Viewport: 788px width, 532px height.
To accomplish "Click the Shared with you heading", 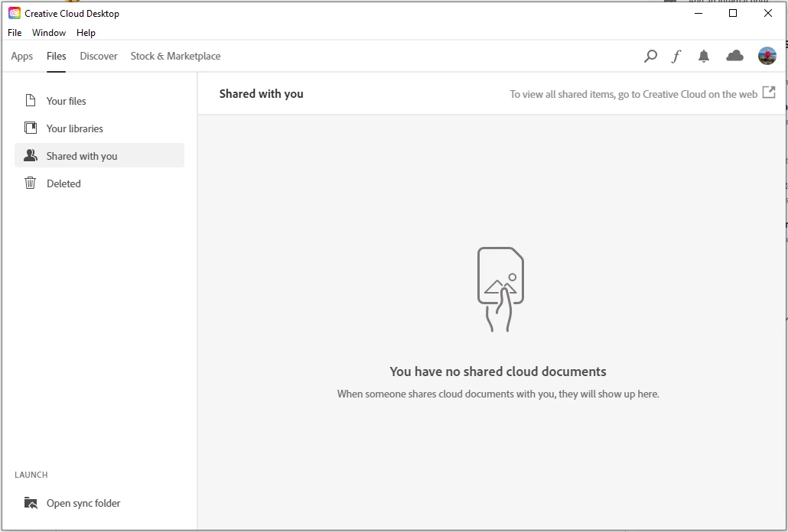I will click(262, 94).
